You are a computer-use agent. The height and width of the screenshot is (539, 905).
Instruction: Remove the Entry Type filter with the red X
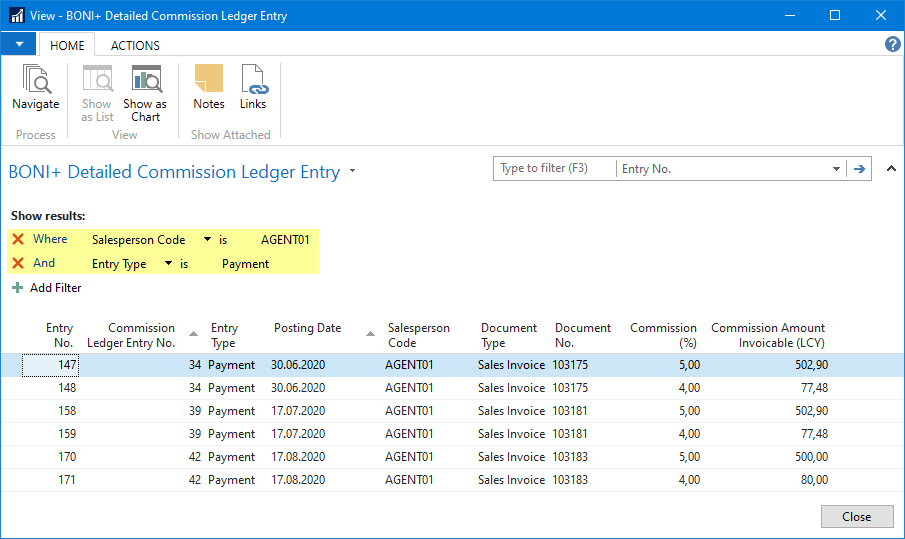coord(18,263)
